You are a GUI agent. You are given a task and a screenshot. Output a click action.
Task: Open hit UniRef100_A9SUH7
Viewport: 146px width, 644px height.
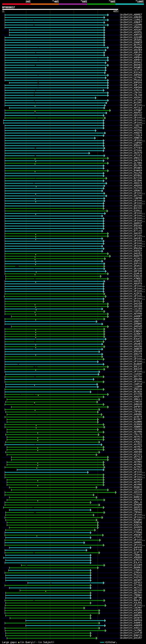131,30
